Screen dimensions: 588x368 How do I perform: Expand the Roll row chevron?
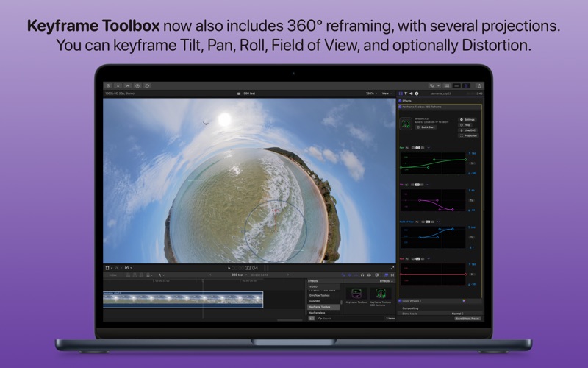coord(429,259)
